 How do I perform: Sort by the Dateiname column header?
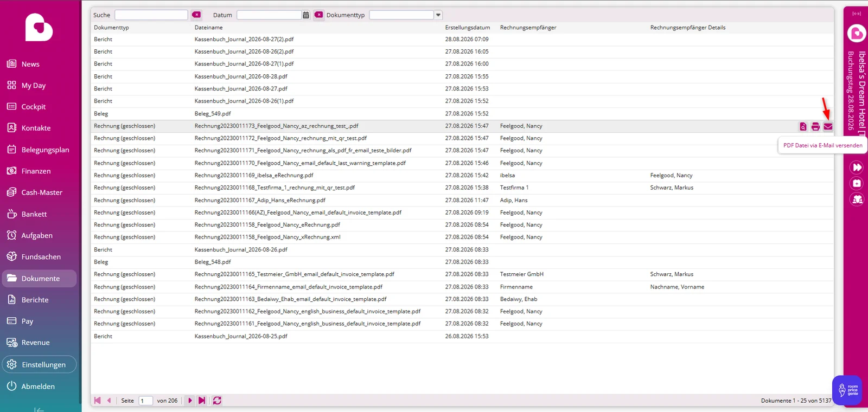coord(208,28)
